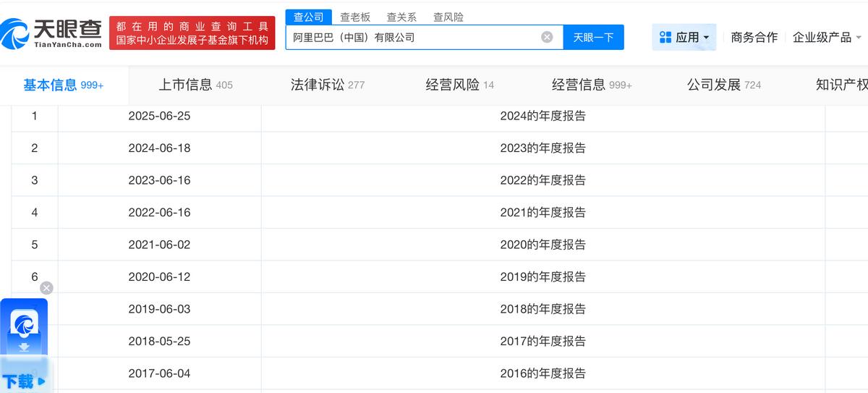The width and height of the screenshot is (868, 393).
Task: Open the 应用 apps grid dropdown
Action: click(x=684, y=37)
